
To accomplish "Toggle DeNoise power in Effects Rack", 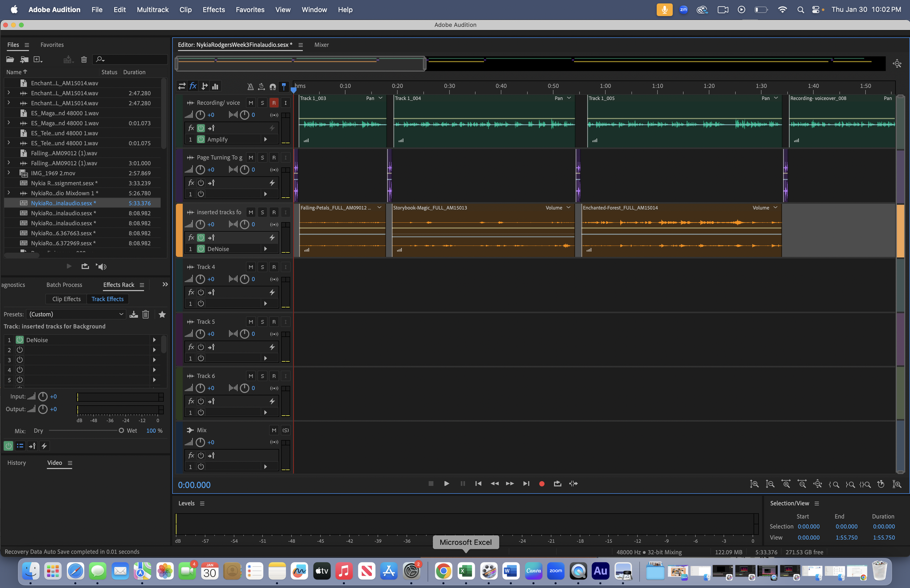I will [20, 340].
